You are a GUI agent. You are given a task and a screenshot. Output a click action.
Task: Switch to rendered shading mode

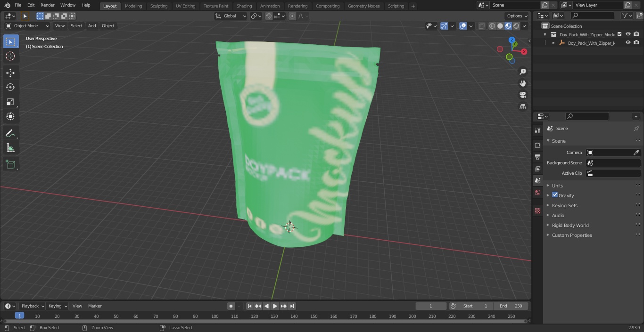click(516, 26)
